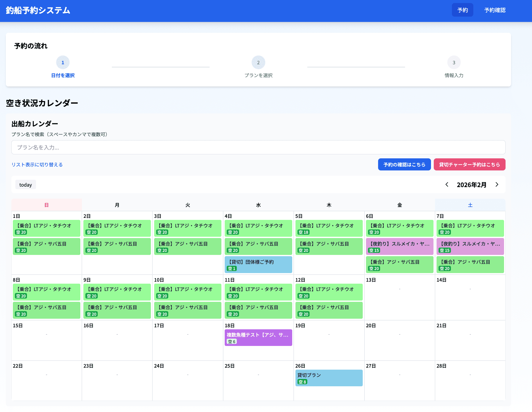Viewport: 532px width, 412px height.
Task: Select 【夜釣り】スルメイカ event on the 6th
Action: pos(400,246)
